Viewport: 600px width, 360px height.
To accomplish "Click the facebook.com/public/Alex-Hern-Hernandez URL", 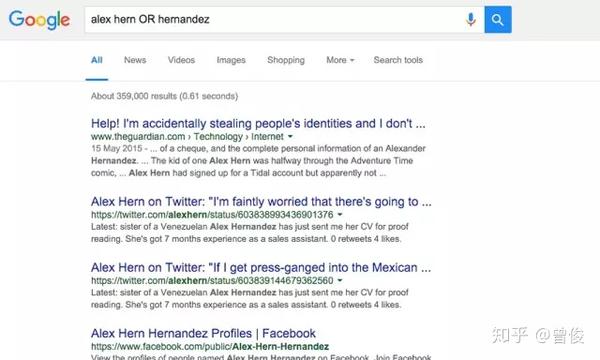I will point(210,347).
